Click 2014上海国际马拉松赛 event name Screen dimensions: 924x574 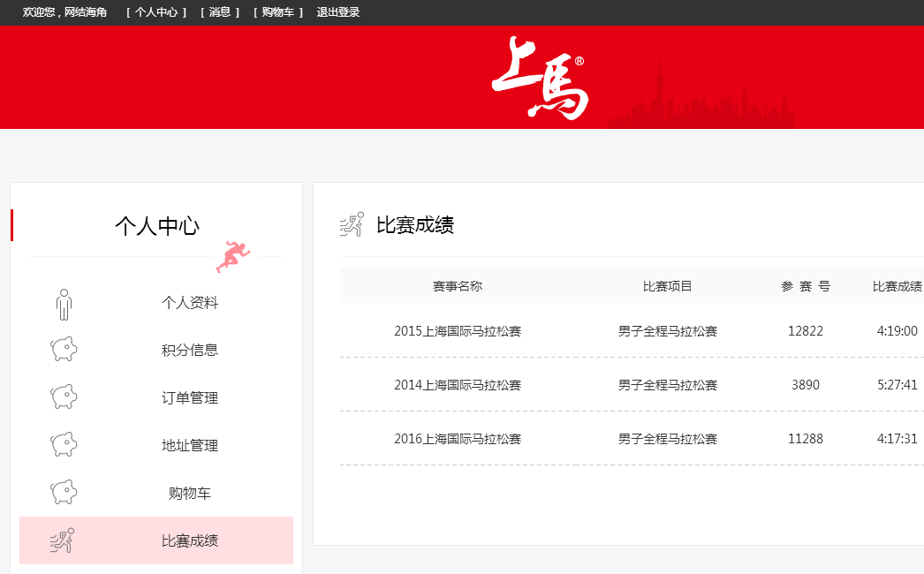(x=458, y=385)
